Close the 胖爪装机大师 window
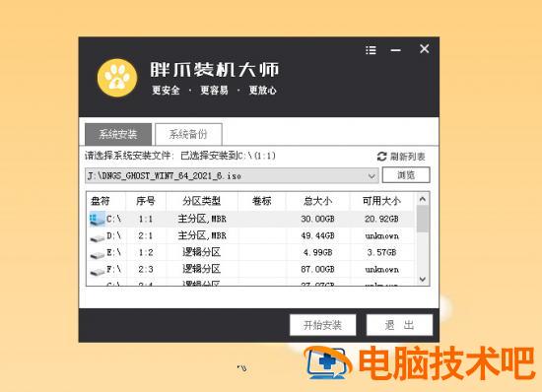Image resolution: width=542 pixels, height=392 pixels. (x=425, y=48)
